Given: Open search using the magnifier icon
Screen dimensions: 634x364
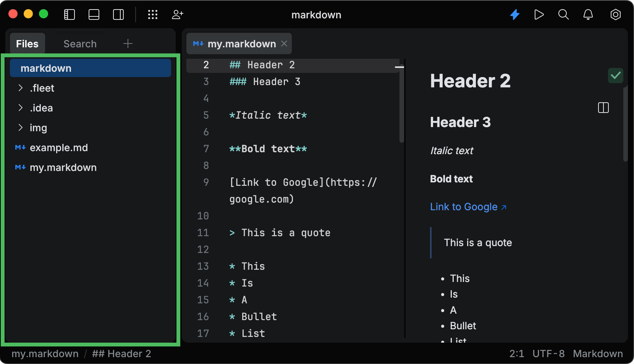Looking at the screenshot, I should [x=563, y=14].
